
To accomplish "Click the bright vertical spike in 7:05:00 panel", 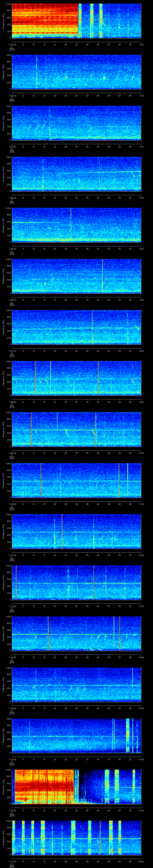I will coord(71,225).
